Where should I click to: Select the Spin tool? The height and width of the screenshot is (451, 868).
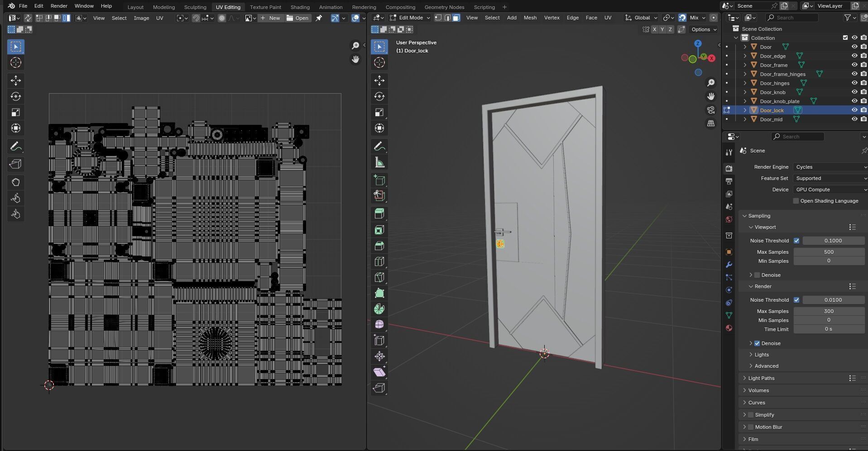[379, 309]
